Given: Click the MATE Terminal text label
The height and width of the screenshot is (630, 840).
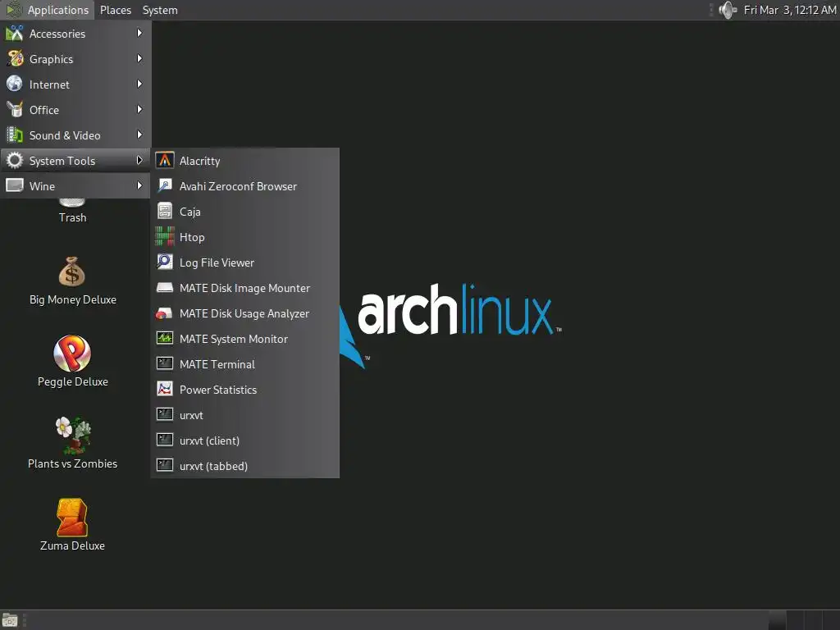Looking at the screenshot, I should pos(217,364).
